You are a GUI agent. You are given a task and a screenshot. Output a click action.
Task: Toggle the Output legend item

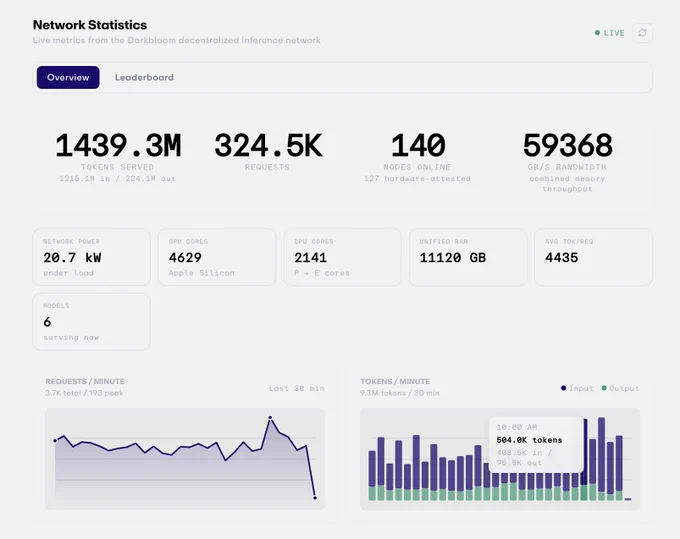coord(620,388)
